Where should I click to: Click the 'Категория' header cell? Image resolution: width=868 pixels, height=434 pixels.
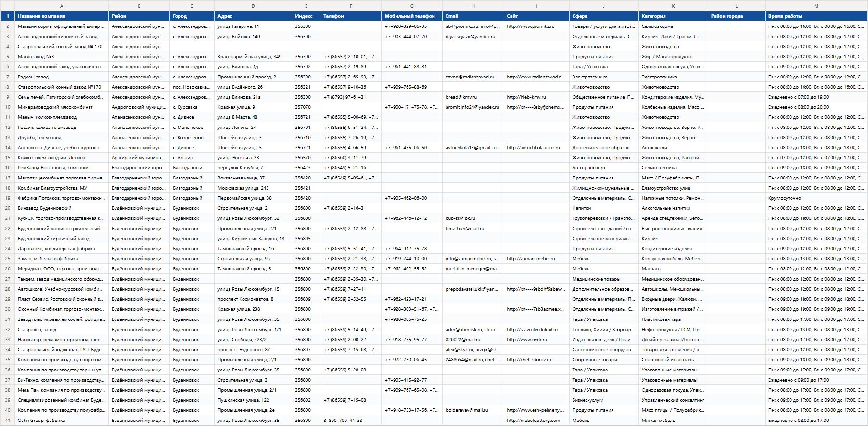point(673,16)
